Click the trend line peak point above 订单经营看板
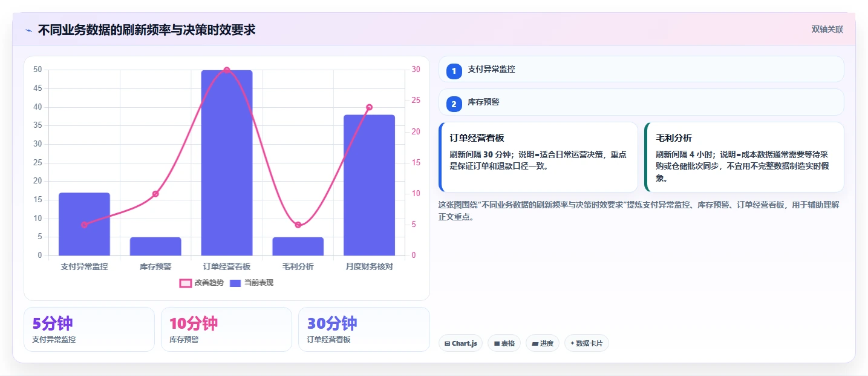The image size is (868, 376). [227, 70]
